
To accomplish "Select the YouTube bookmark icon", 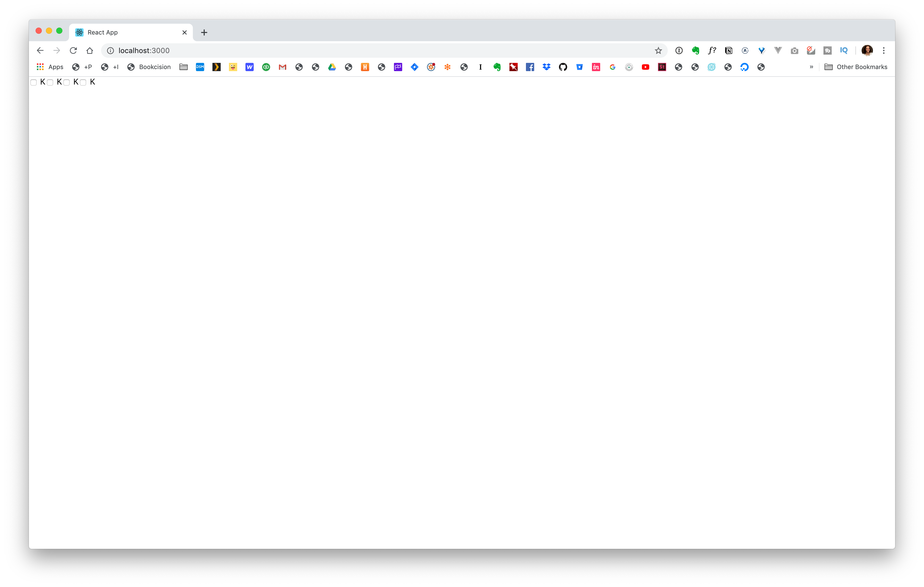I will click(645, 67).
